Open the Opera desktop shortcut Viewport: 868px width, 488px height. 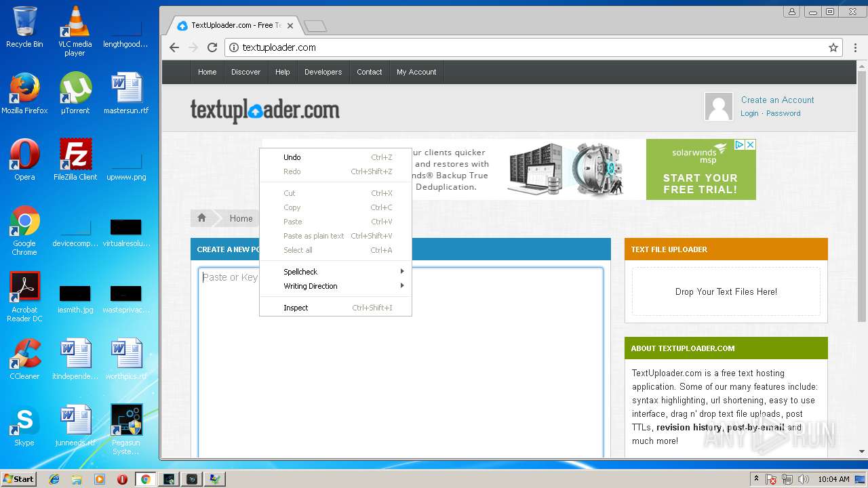pos(24,160)
